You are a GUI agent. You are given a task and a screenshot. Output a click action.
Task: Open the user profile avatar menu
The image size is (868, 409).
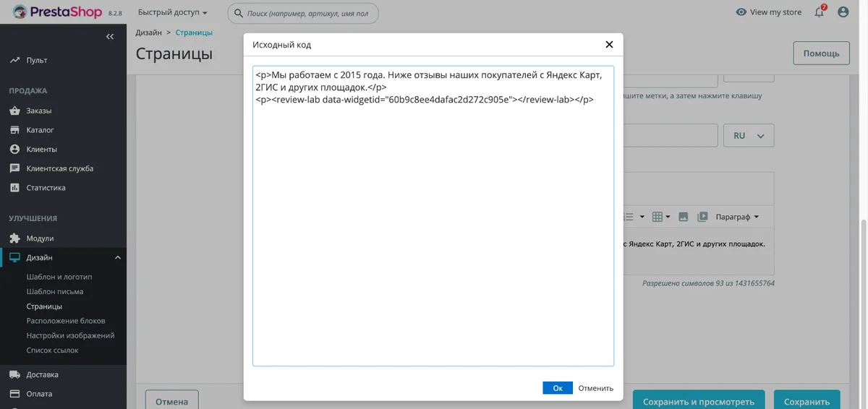tap(843, 12)
